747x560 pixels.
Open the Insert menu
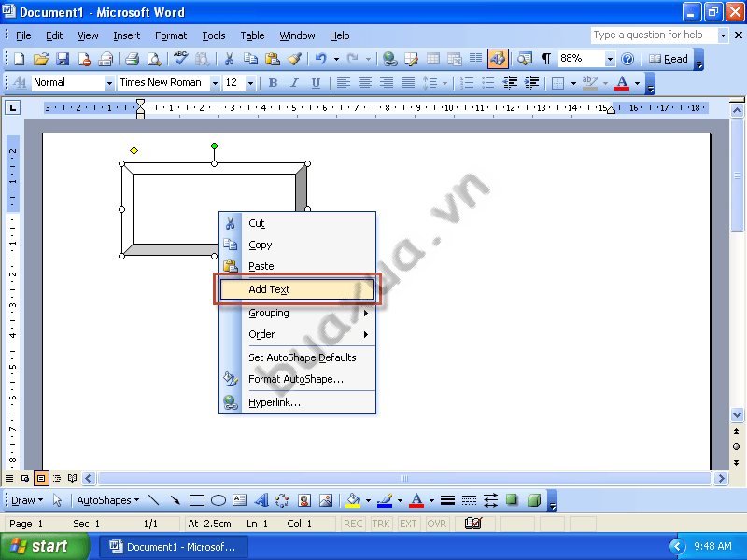coord(126,35)
